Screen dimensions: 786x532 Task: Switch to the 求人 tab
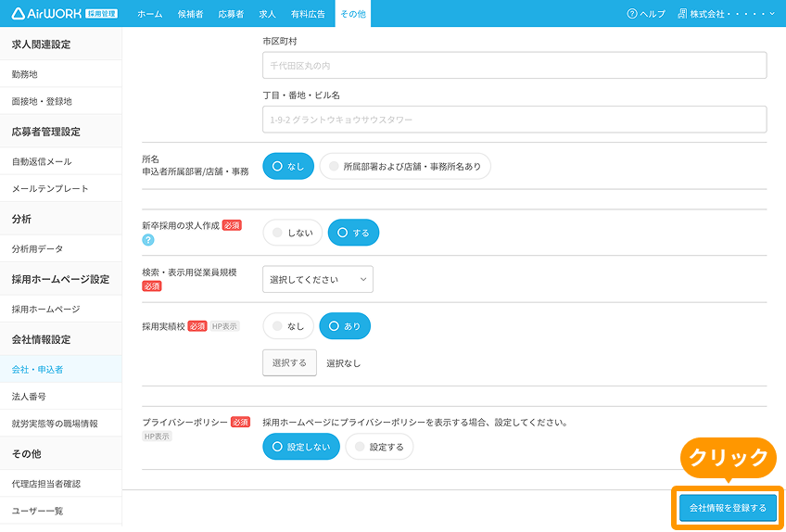(267, 14)
